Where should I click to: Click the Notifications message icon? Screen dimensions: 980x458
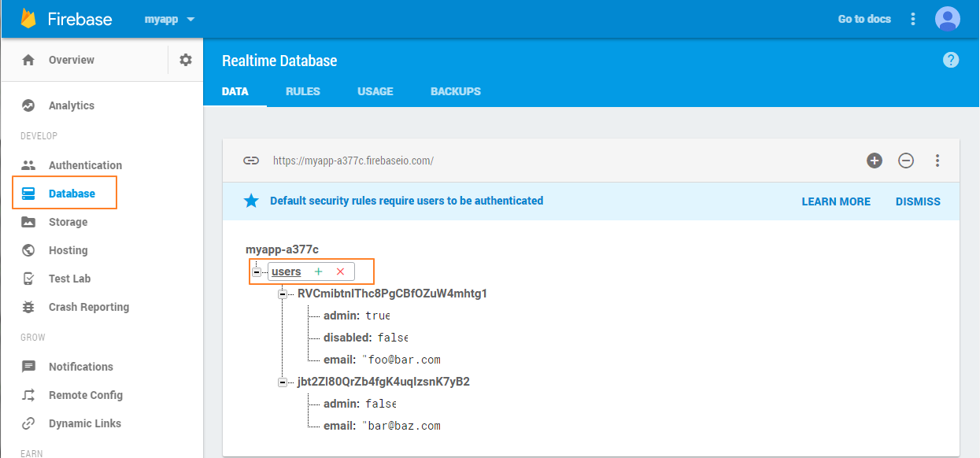pyautogui.click(x=28, y=367)
